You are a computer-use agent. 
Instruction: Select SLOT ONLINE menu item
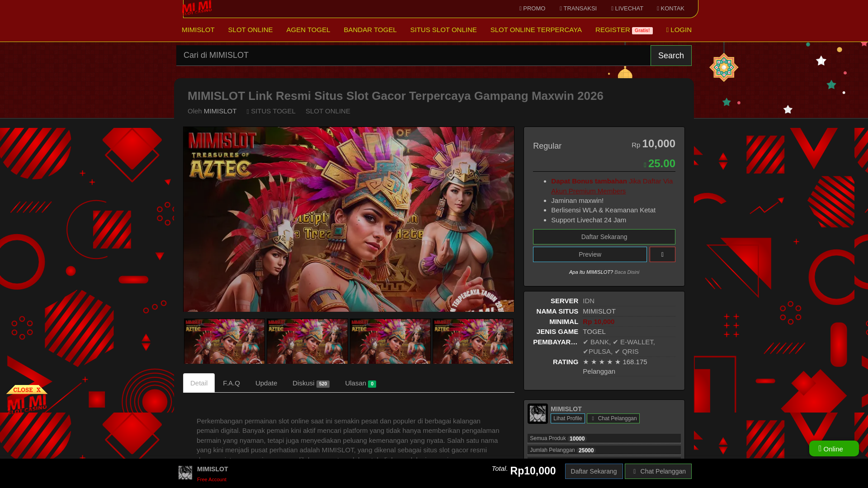250,30
